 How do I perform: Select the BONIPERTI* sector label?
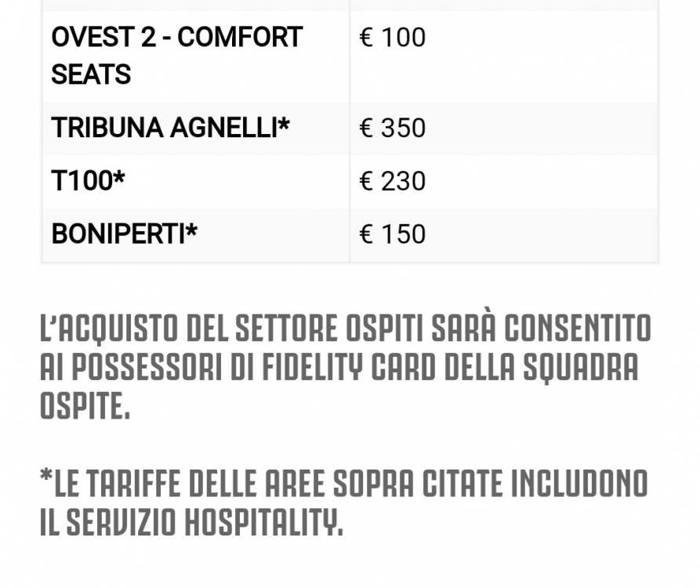(x=124, y=234)
